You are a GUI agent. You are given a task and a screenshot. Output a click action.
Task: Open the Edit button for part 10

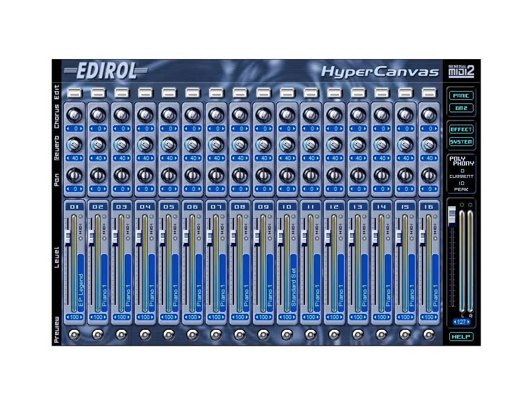click(x=287, y=93)
